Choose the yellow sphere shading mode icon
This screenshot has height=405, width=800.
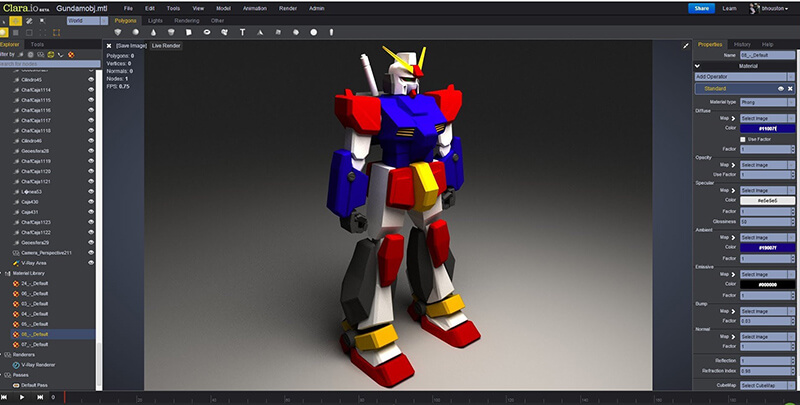click(x=4, y=33)
